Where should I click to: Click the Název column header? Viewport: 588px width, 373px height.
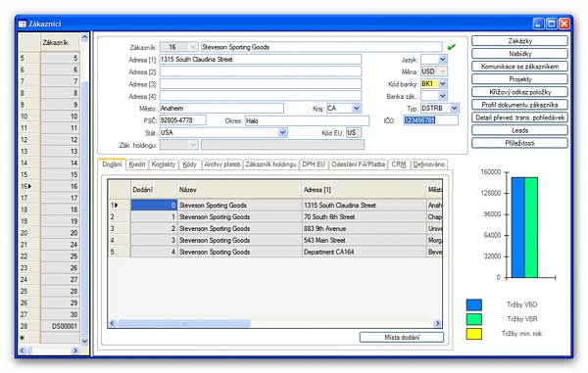[x=239, y=190]
